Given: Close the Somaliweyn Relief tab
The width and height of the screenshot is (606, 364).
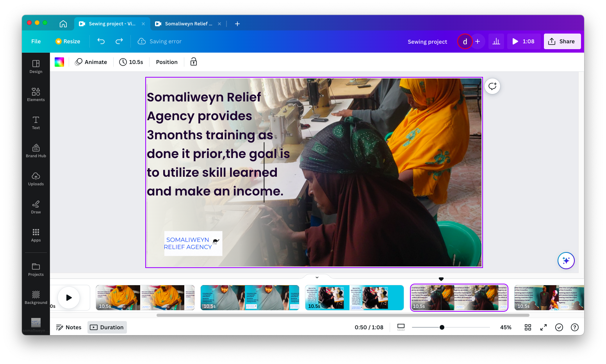Looking at the screenshot, I should coord(219,24).
